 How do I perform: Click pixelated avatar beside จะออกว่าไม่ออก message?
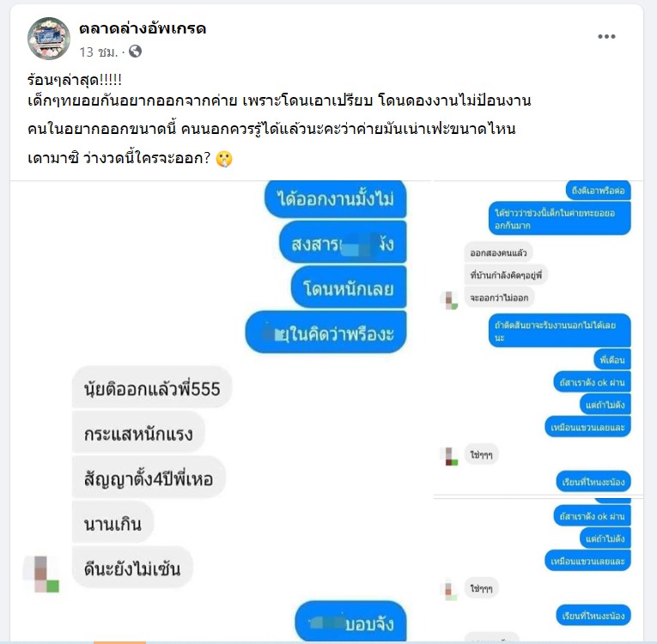pyautogui.click(x=449, y=301)
